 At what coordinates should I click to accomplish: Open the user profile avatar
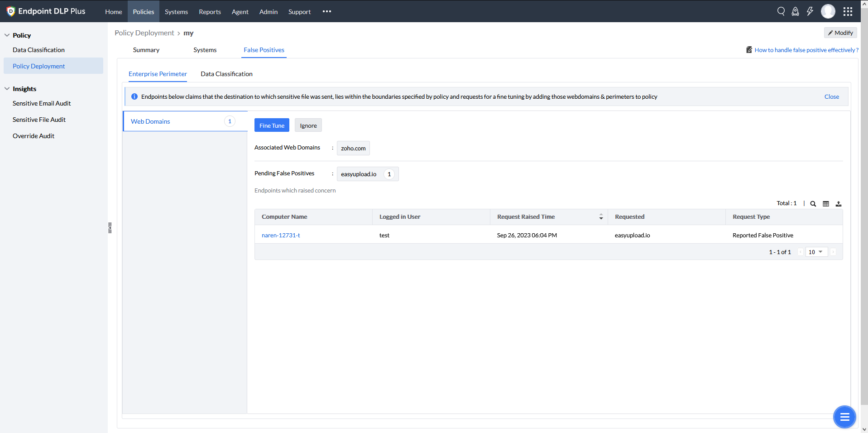pos(828,11)
